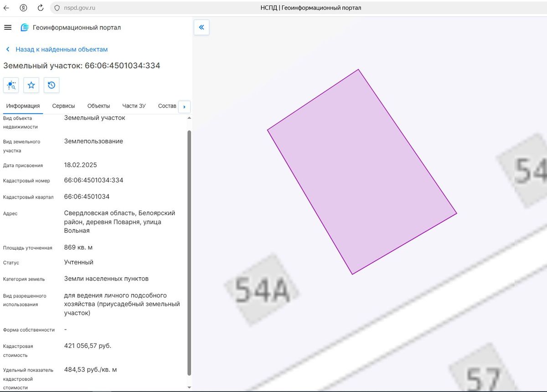Add parcel to favorites with star icon

point(31,85)
